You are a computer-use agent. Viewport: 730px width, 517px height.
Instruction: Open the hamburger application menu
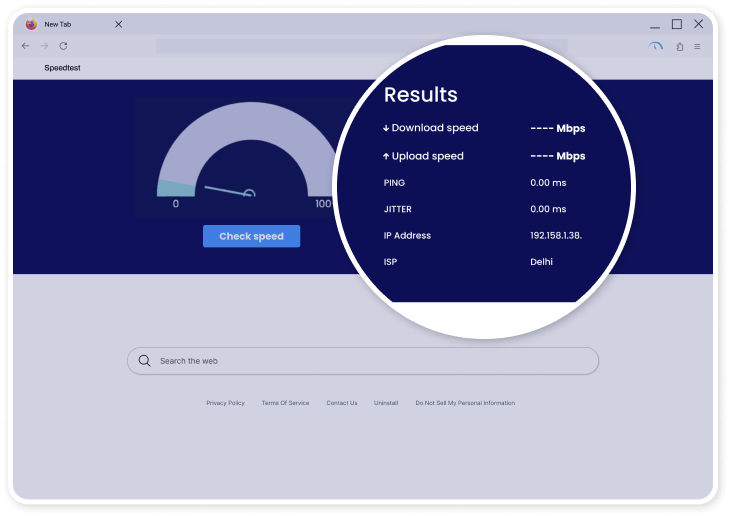(x=697, y=47)
